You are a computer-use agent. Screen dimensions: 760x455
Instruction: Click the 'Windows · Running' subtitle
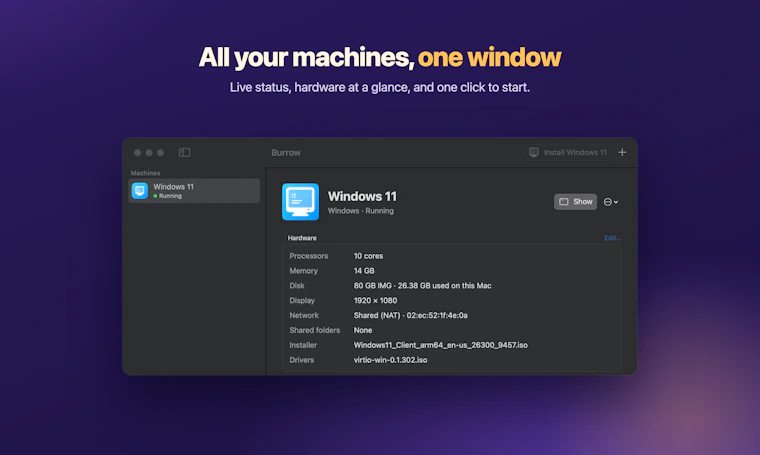click(361, 211)
